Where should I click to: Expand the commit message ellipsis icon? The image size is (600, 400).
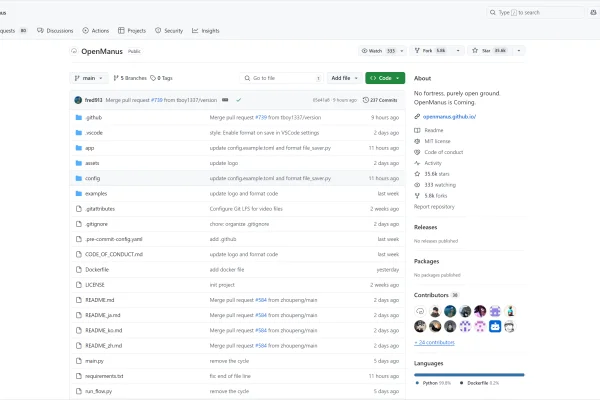pos(225,100)
